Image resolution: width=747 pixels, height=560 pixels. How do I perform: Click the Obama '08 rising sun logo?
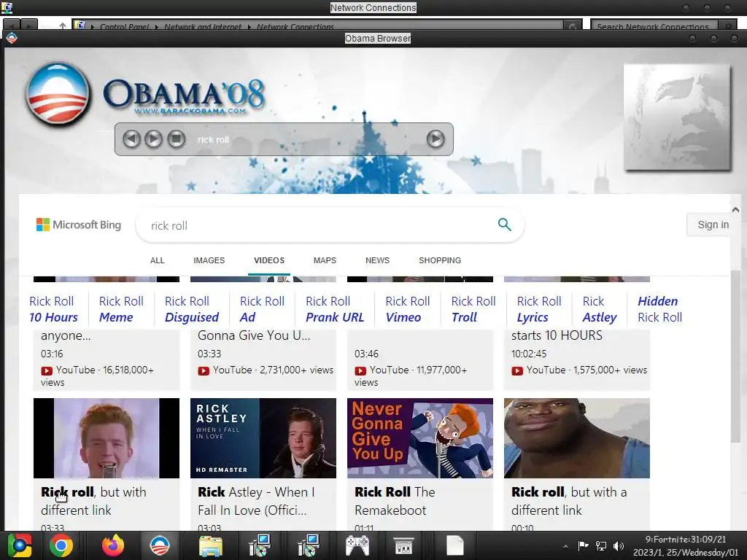click(58, 94)
